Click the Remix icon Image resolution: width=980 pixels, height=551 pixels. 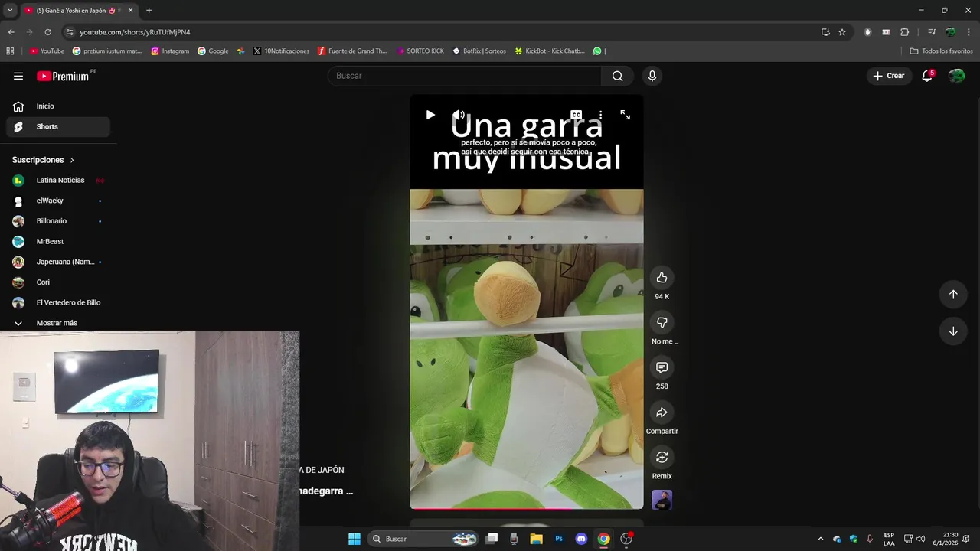click(x=662, y=457)
